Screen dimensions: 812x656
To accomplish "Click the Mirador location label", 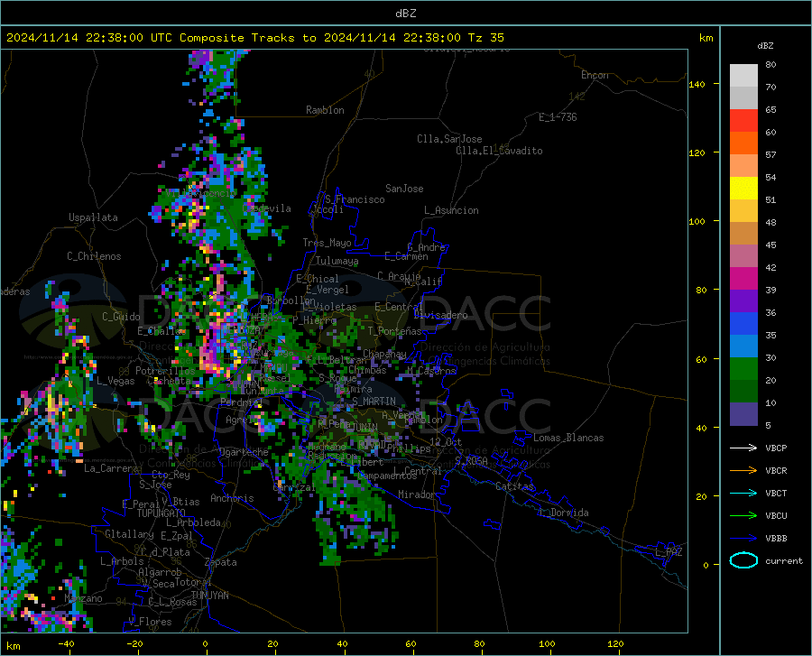I will 417,494.
